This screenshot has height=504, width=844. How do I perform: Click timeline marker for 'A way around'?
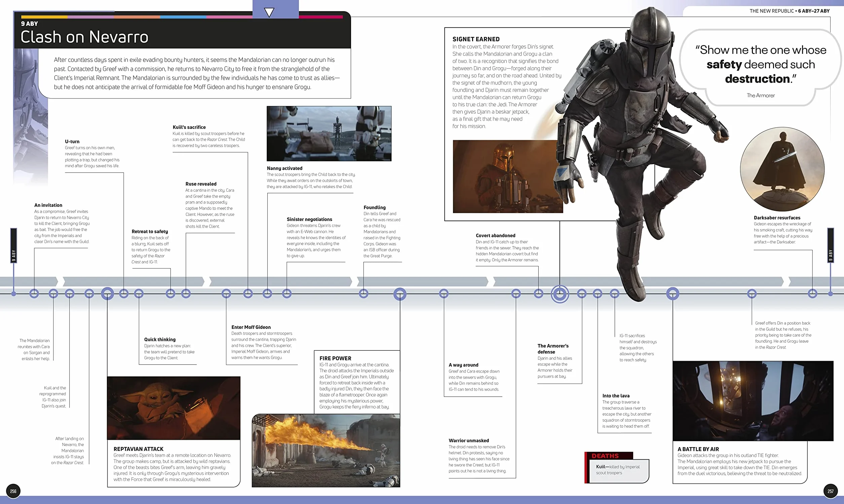(444, 294)
